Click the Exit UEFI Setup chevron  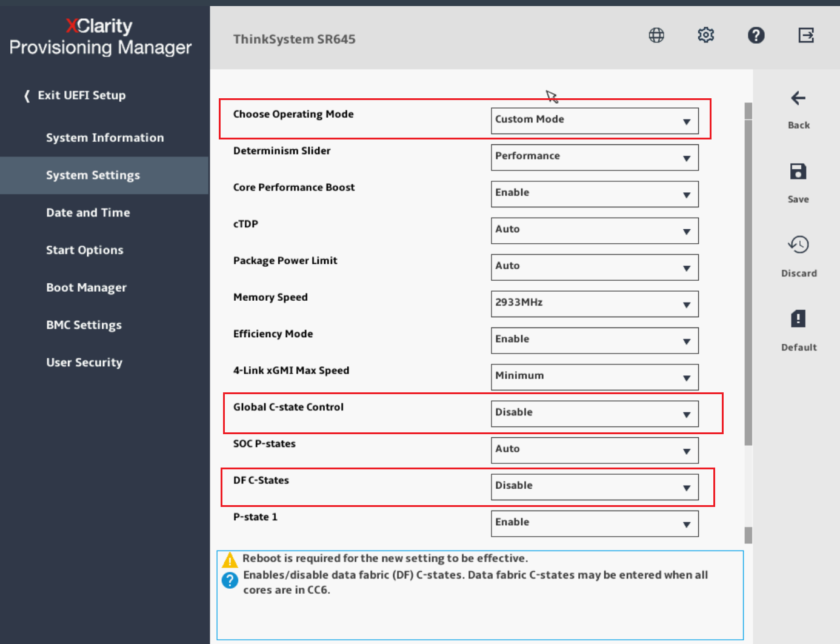click(27, 96)
